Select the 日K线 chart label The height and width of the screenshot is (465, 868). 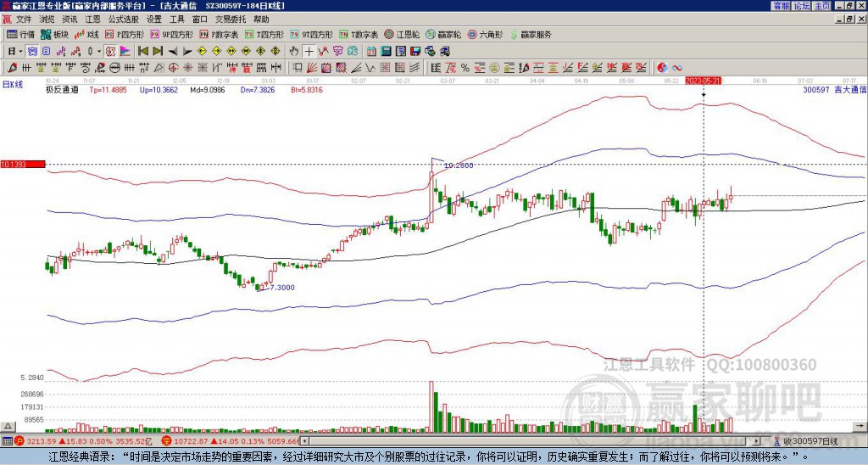[x=12, y=85]
